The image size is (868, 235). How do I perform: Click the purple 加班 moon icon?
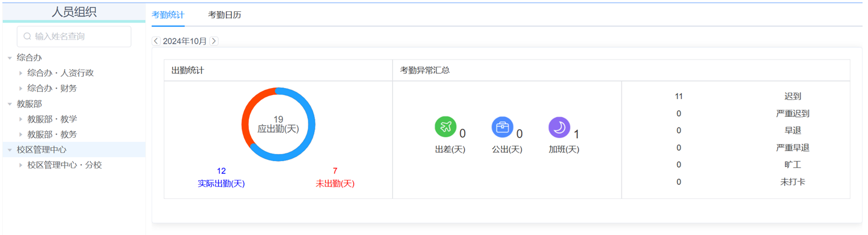click(x=559, y=127)
